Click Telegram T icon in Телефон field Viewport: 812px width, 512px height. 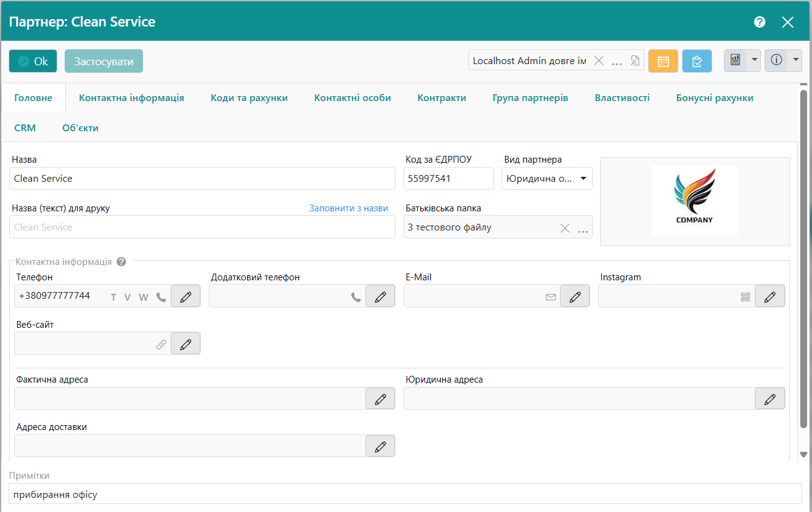(x=113, y=297)
